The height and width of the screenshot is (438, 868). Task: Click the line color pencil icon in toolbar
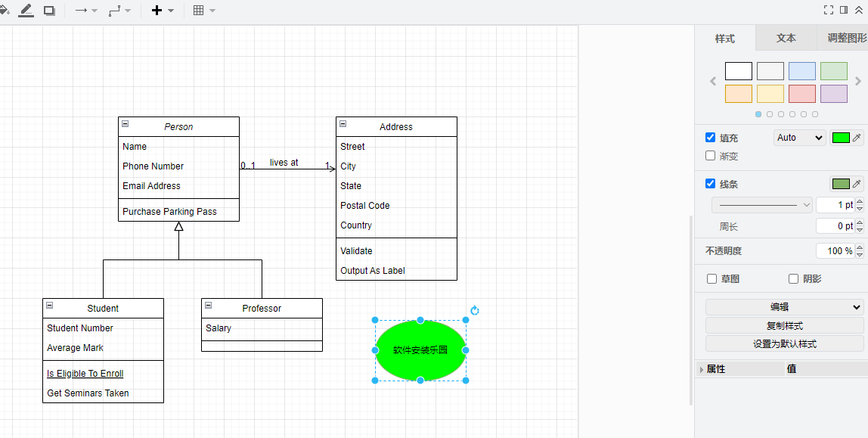[26, 11]
